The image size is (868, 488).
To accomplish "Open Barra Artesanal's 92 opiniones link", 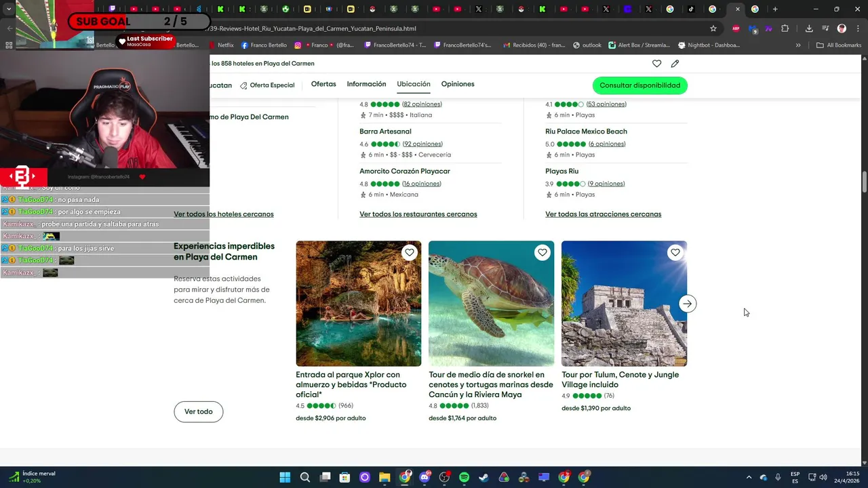I will (422, 144).
